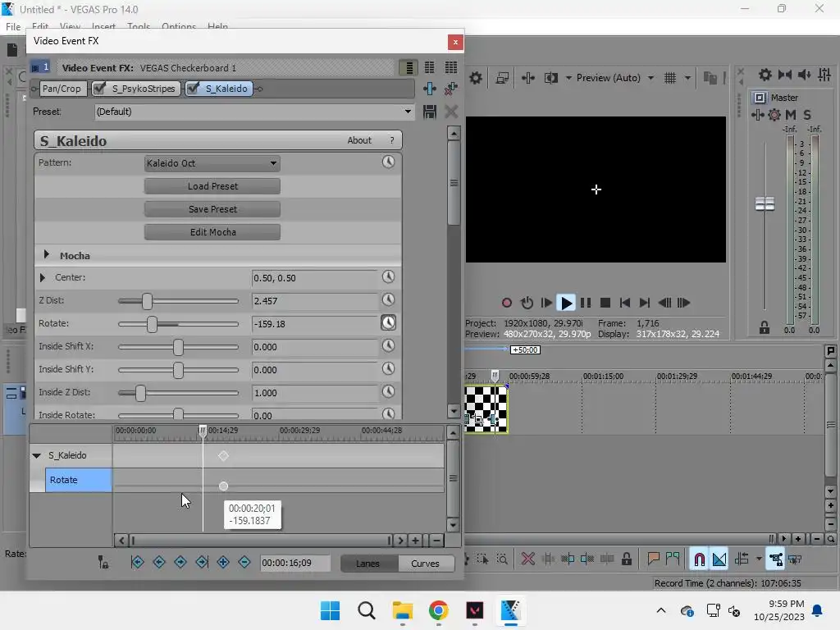
Task: Remove the selected plug-in from chain
Action: pyautogui.click(x=451, y=89)
